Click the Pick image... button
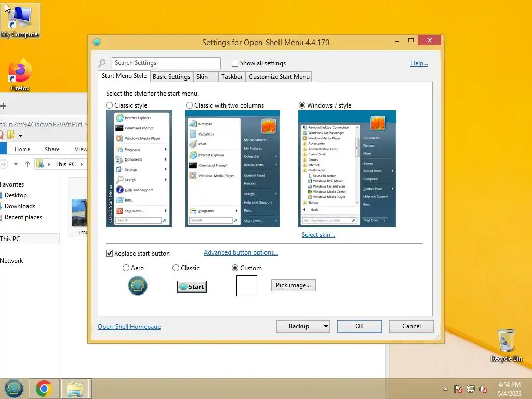532x399 pixels. click(293, 285)
